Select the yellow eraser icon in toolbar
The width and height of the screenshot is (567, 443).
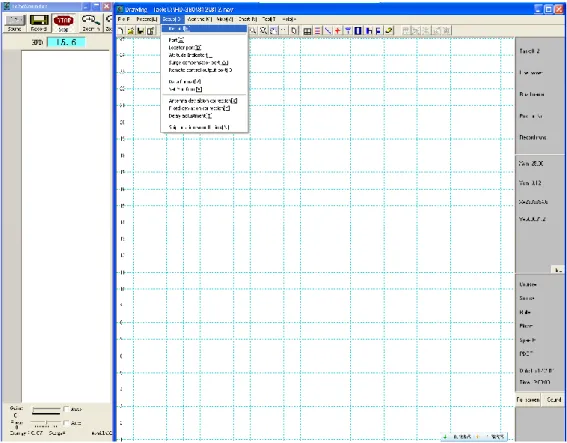point(389,31)
